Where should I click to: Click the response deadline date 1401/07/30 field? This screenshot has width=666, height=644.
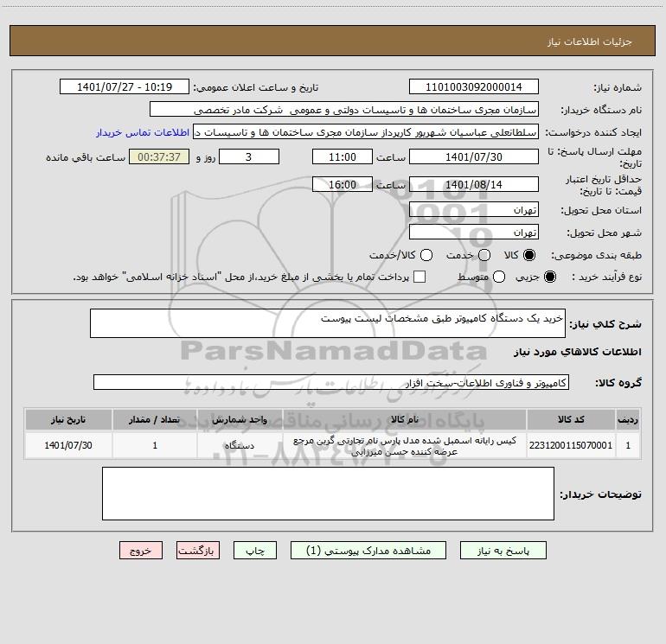474,156
